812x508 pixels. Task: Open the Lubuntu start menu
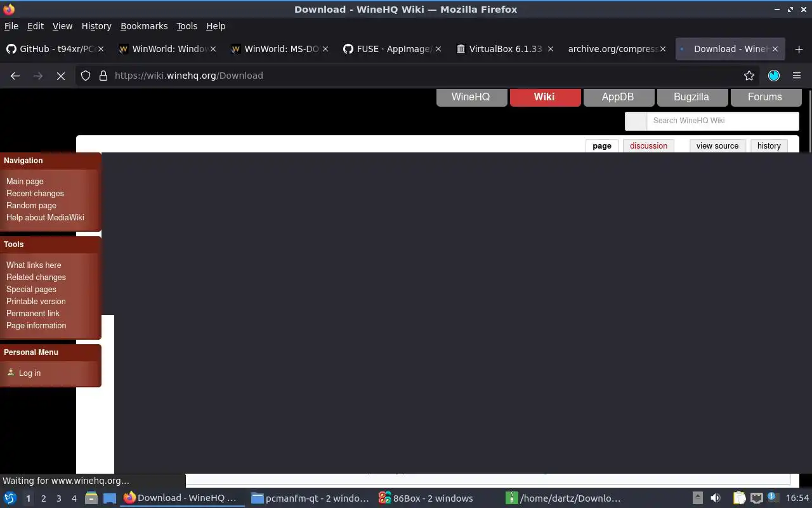[10, 498]
